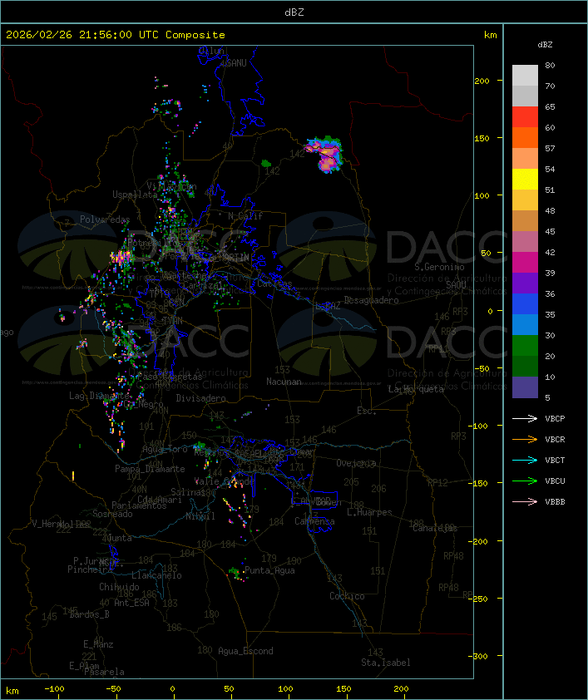Click the 'VBCT' legend label
The height and width of the screenshot is (700, 588).
pos(555,461)
